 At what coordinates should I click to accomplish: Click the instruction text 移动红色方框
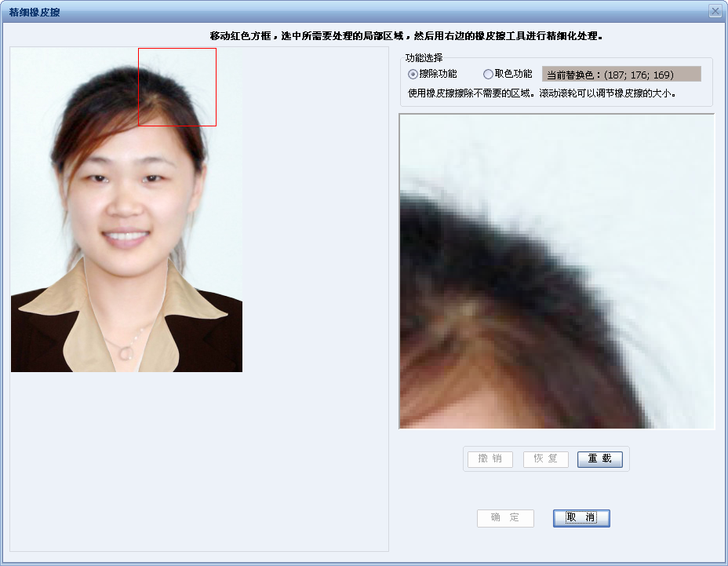coord(240,36)
